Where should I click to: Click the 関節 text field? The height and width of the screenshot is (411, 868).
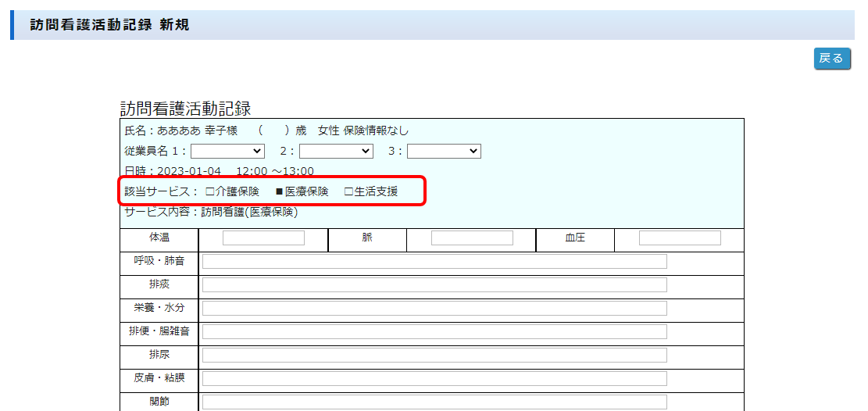[x=434, y=402]
